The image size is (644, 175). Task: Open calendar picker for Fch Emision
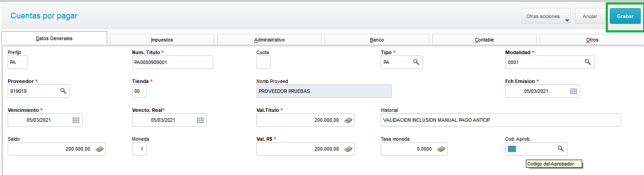[x=573, y=91]
